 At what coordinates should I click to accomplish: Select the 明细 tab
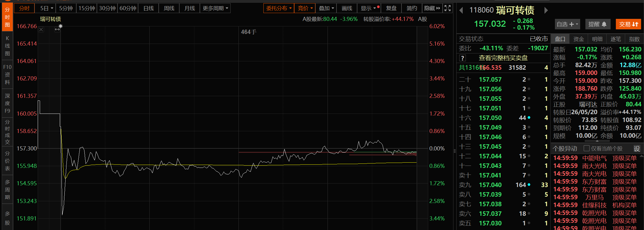(597, 39)
